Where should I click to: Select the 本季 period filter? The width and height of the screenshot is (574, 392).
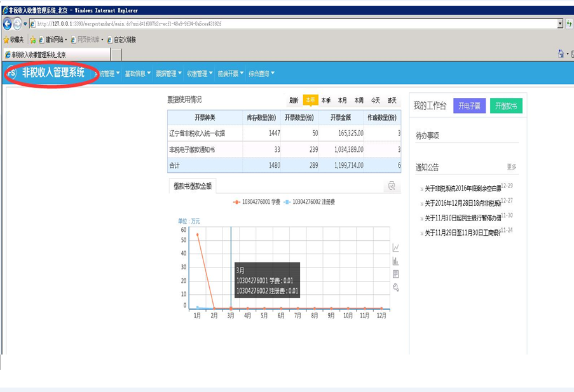tap(326, 100)
